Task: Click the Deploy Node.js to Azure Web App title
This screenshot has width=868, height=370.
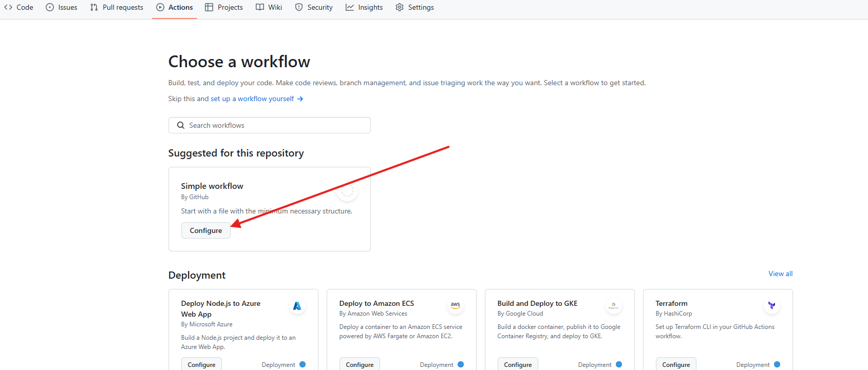Action: tap(221, 308)
